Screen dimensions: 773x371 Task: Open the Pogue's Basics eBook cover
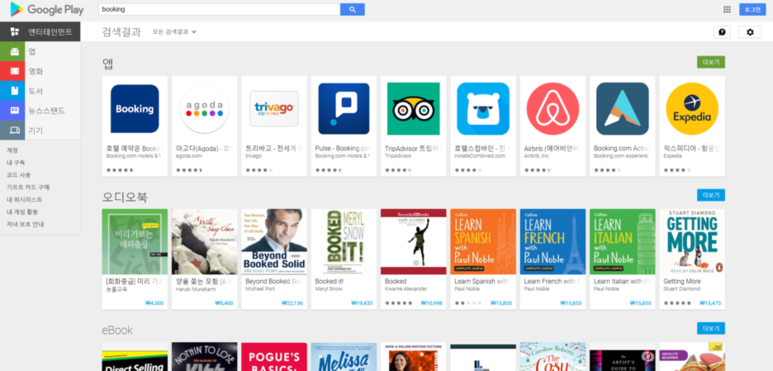274,357
